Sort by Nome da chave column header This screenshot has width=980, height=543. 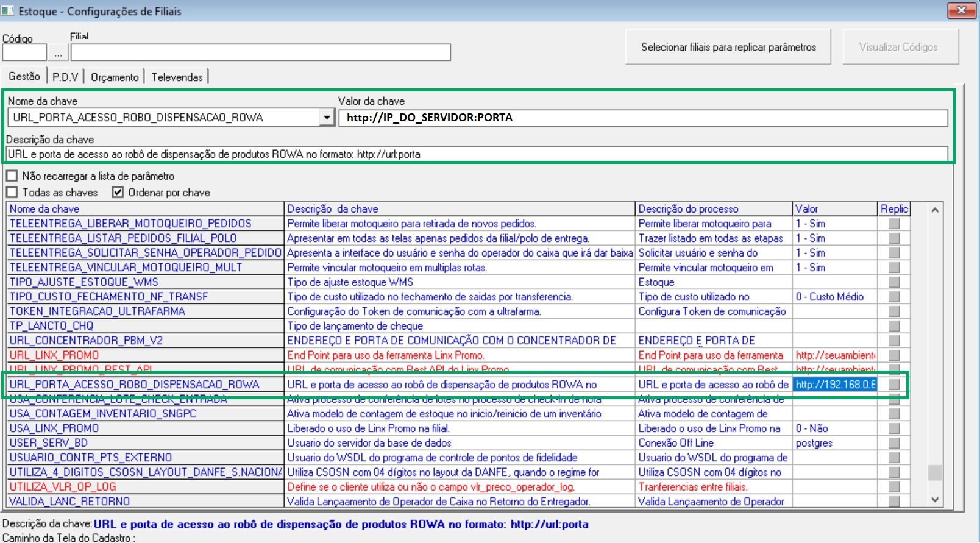pos(146,209)
